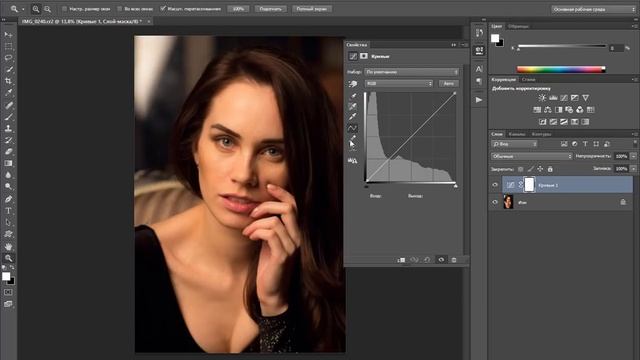
Task: Open the zoom tool preset picker arrow
Action: click(x=23, y=9)
